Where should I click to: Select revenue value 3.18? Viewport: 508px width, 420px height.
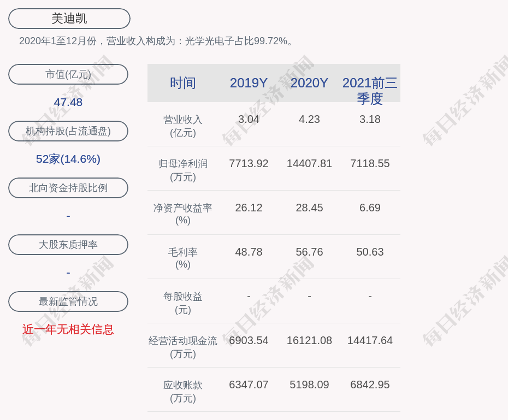tap(370, 119)
